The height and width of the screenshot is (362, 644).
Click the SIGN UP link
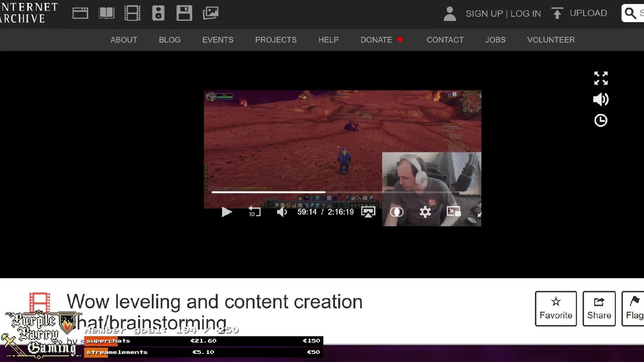[484, 14]
